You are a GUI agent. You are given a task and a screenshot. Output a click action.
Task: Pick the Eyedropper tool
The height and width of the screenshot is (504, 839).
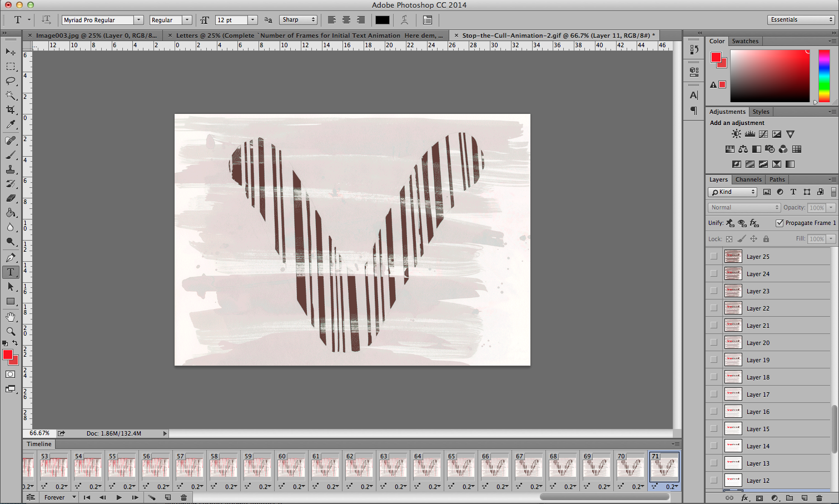click(x=11, y=124)
